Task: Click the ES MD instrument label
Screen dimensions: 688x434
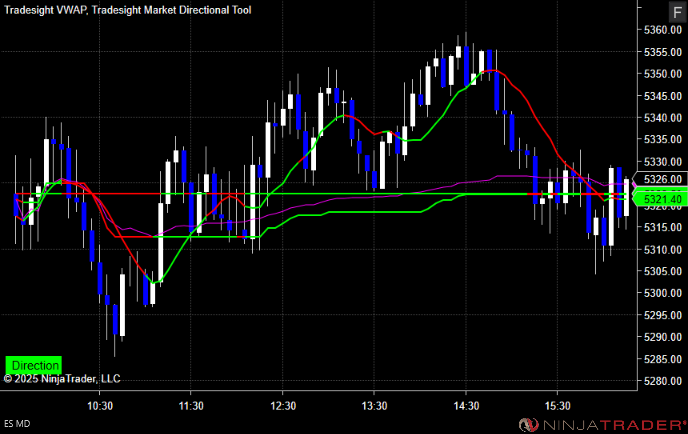Action: tap(18, 423)
